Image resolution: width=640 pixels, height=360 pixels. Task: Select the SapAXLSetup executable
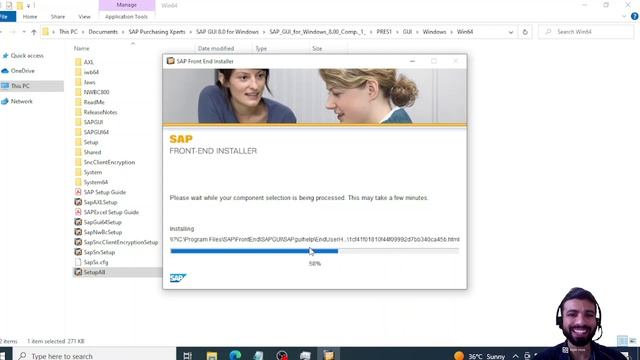pyautogui.click(x=100, y=202)
